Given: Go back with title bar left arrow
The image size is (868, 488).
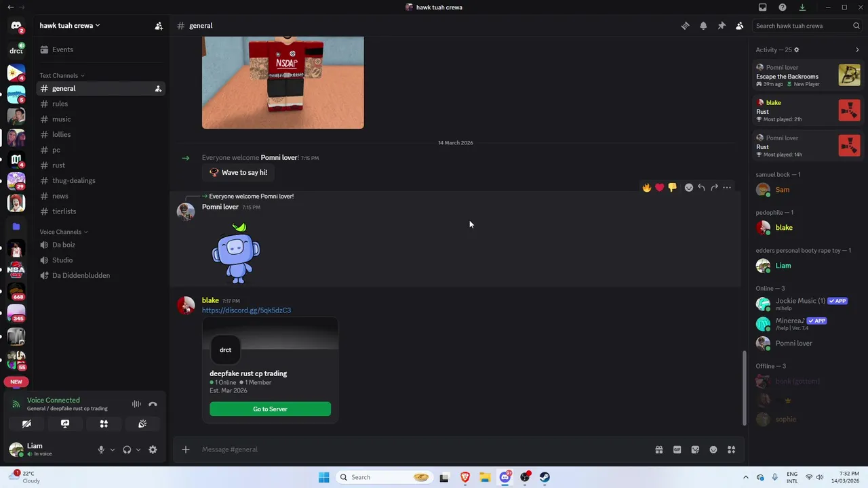Looking at the screenshot, I should coord(11,7).
